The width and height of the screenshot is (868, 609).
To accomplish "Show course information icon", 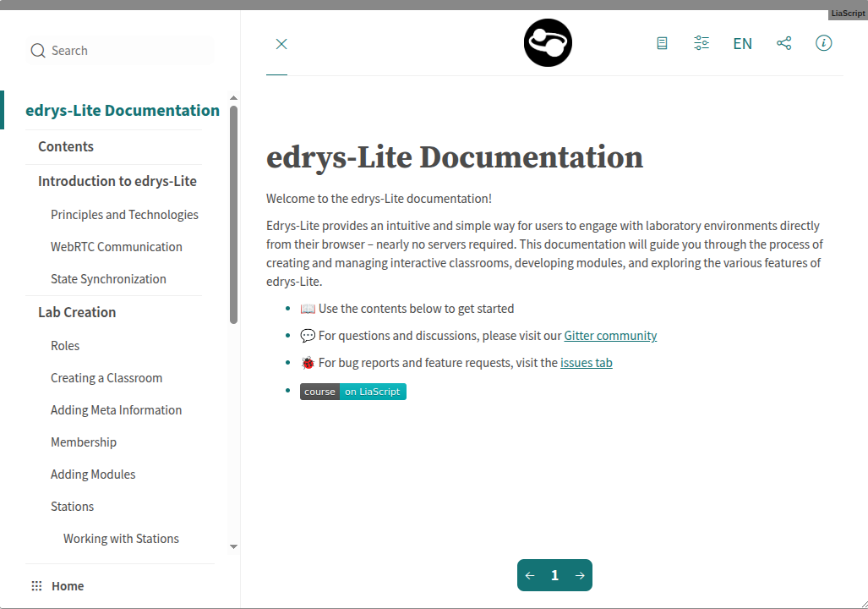I will (823, 43).
